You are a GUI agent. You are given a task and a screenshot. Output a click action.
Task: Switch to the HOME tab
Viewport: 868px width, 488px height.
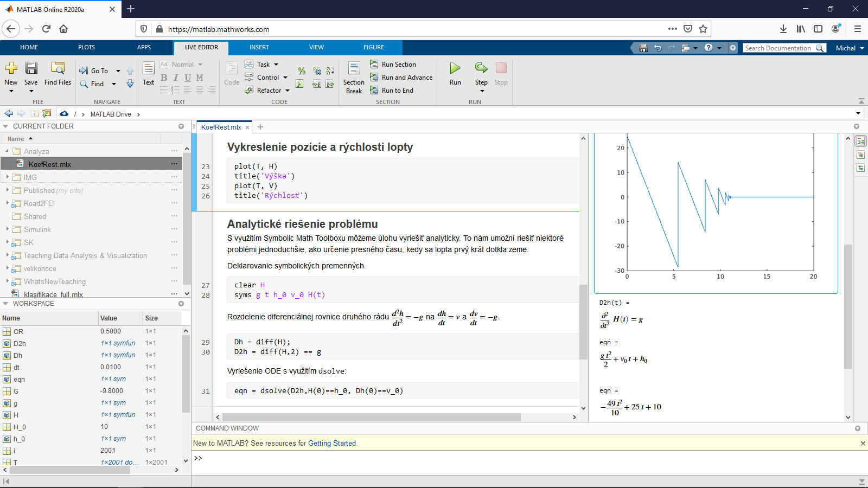pyautogui.click(x=29, y=48)
